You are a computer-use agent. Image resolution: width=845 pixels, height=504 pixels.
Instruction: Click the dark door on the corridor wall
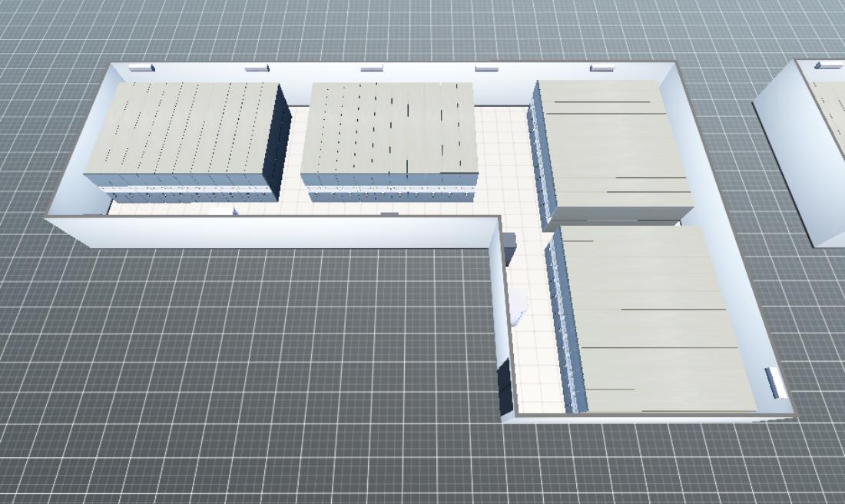point(505,387)
